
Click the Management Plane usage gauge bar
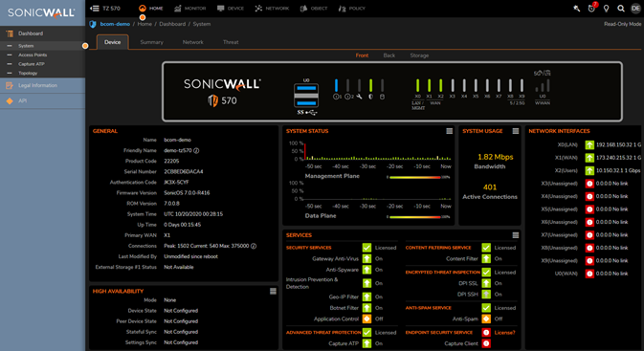click(415, 177)
